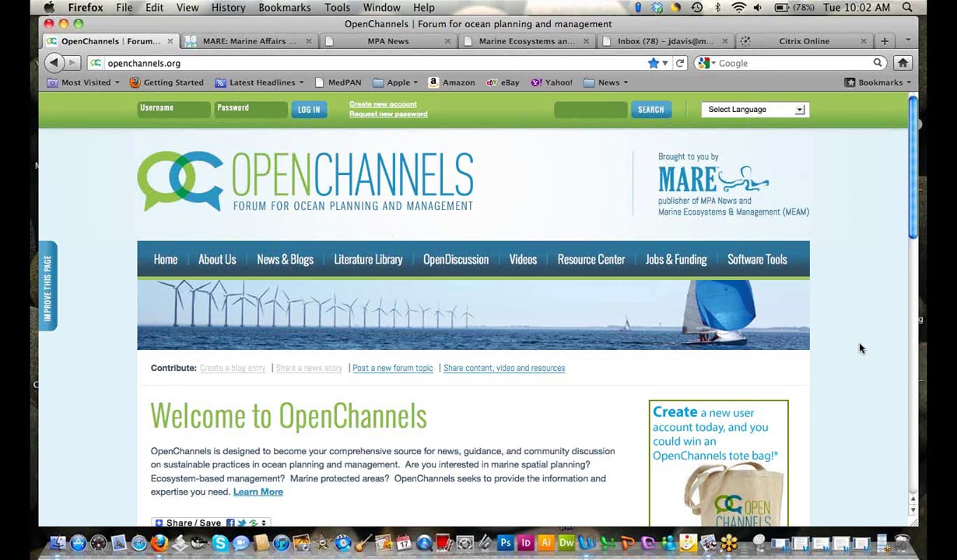Click the site search text field
Viewport: 957px width, 560px height.
(591, 110)
